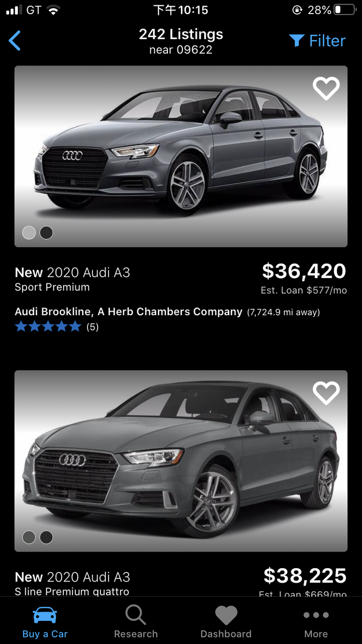Select the Buy a Car tab
The width and height of the screenshot is (362, 644).
45,622
